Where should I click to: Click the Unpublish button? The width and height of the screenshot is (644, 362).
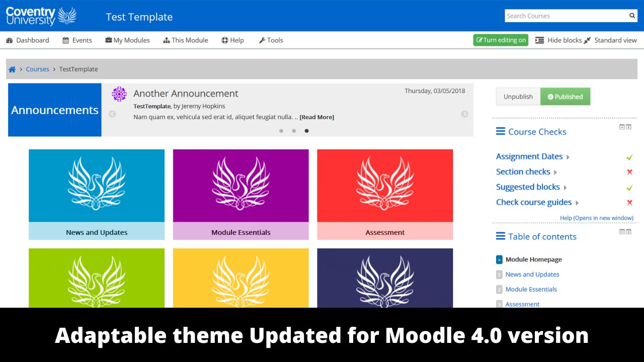tap(518, 97)
